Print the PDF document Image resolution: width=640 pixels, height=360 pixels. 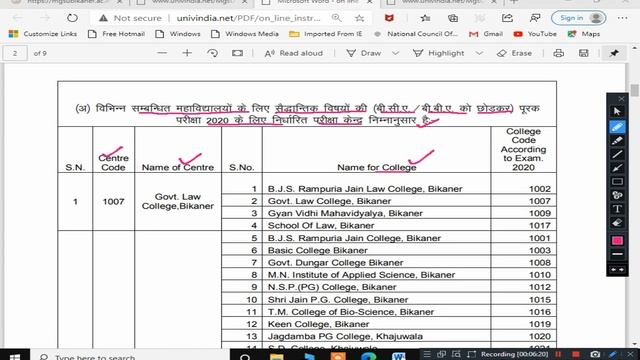pyautogui.click(x=559, y=53)
